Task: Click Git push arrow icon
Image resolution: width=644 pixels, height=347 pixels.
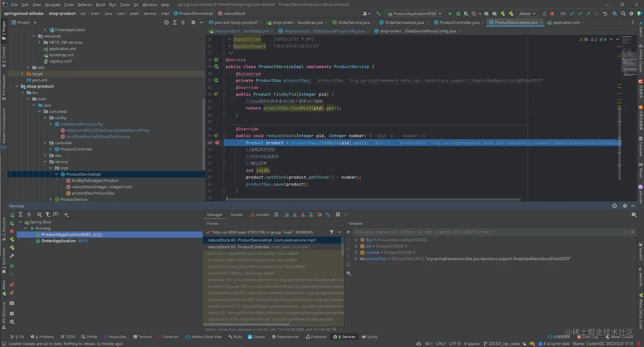Action: [x=588, y=14]
